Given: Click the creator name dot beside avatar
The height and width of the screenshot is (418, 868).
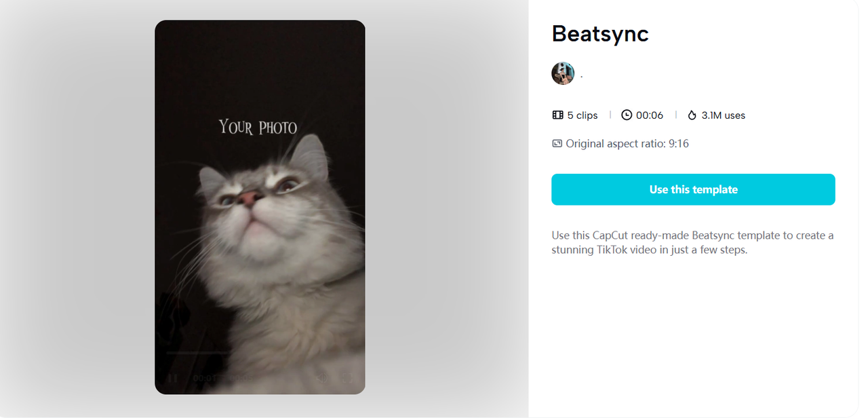Looking at the screenshot, I should [582, 75].
